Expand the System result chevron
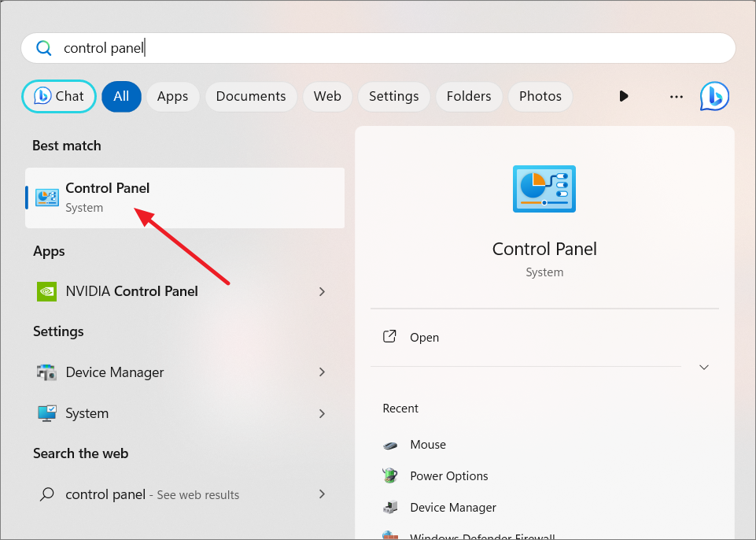Image resolution: width=756 pixels, height=540 pixels. (322, 413)
